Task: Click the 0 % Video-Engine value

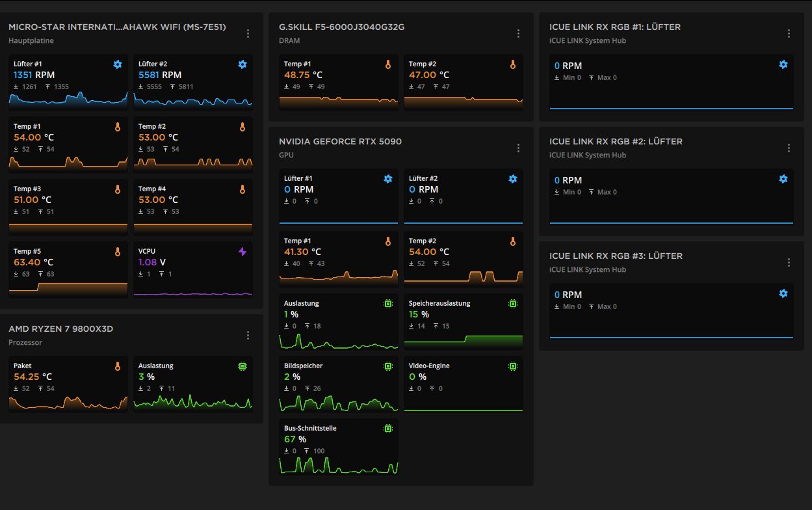Action: (417, 377)
